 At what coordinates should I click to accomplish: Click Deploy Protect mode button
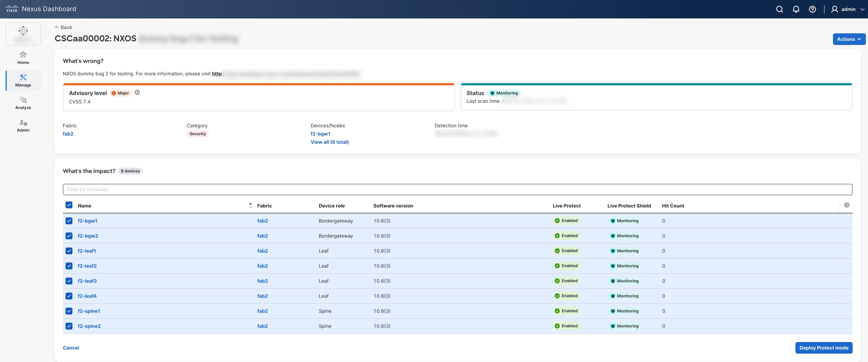pyautogui.click(x=824, y=348)
